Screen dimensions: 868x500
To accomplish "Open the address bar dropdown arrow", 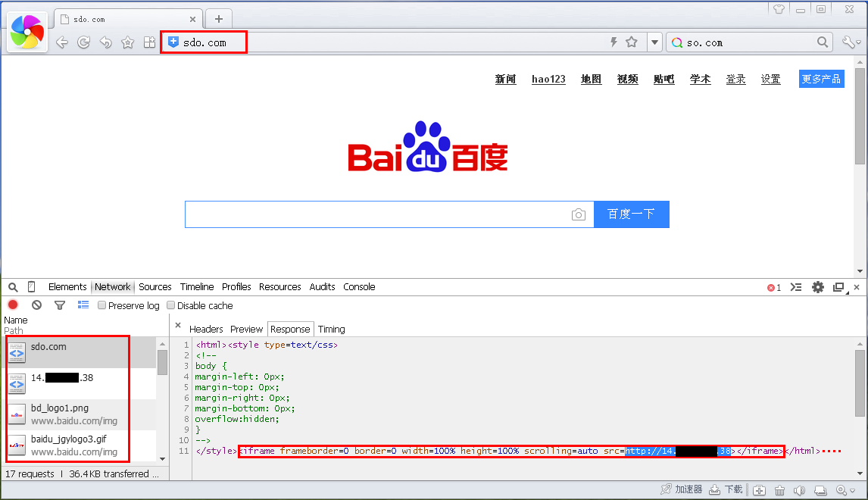I will coord(654,42).
